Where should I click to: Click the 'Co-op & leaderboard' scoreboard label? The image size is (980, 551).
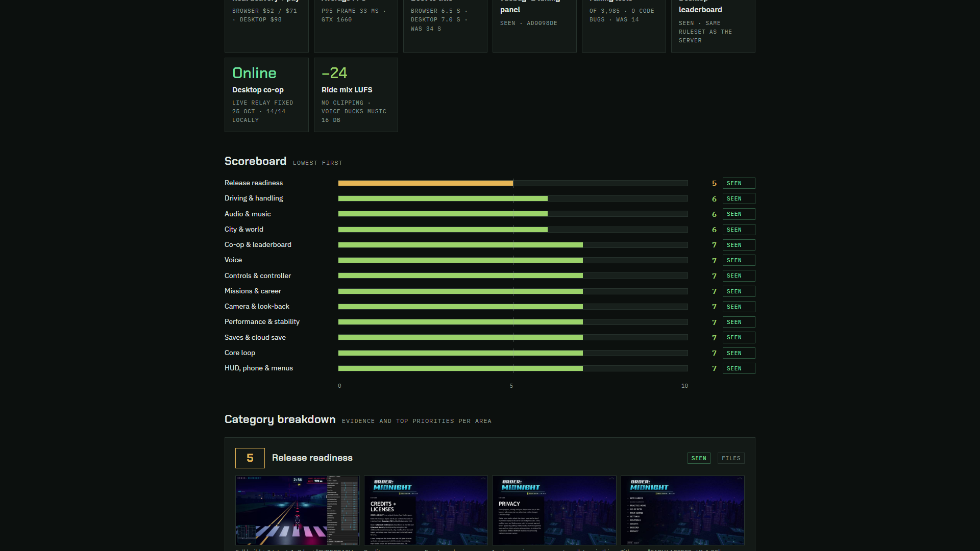pyautogui.click(x=258, y=244)
